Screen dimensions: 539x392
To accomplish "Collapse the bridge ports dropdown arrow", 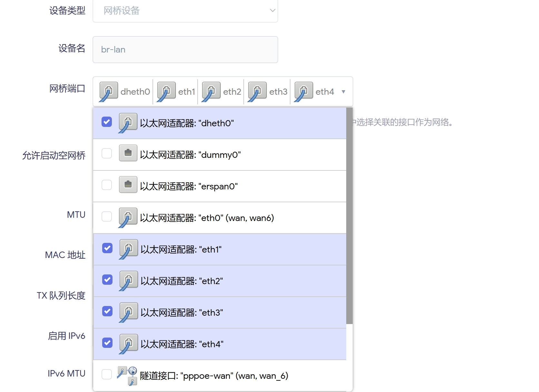I will tap(343, 92).
